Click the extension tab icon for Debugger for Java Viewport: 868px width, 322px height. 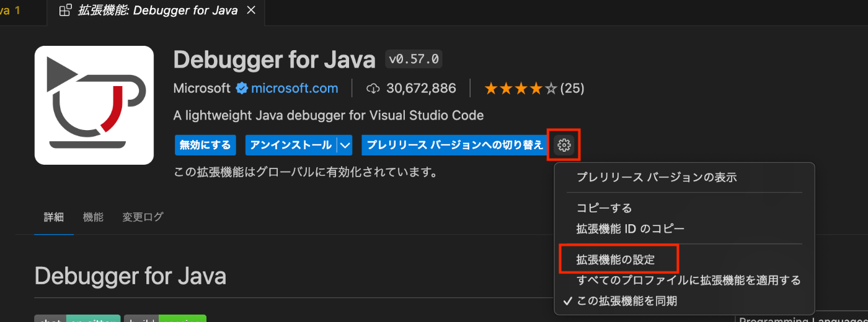65,11
